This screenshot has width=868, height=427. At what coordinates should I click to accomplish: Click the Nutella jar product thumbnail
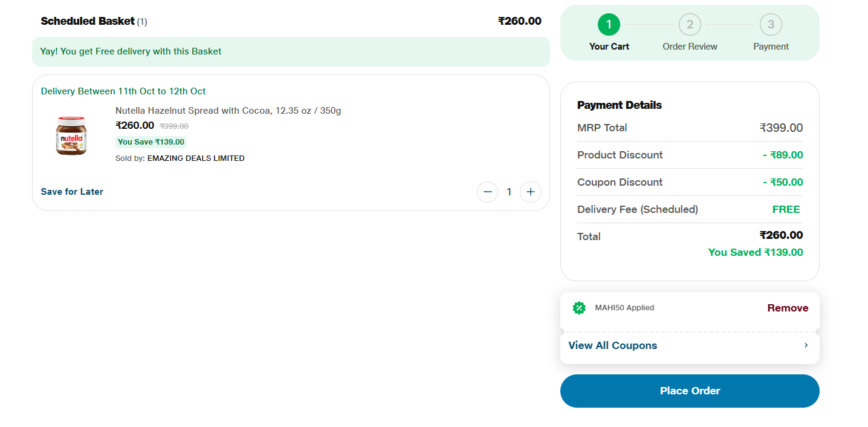(x=71, y=135)
